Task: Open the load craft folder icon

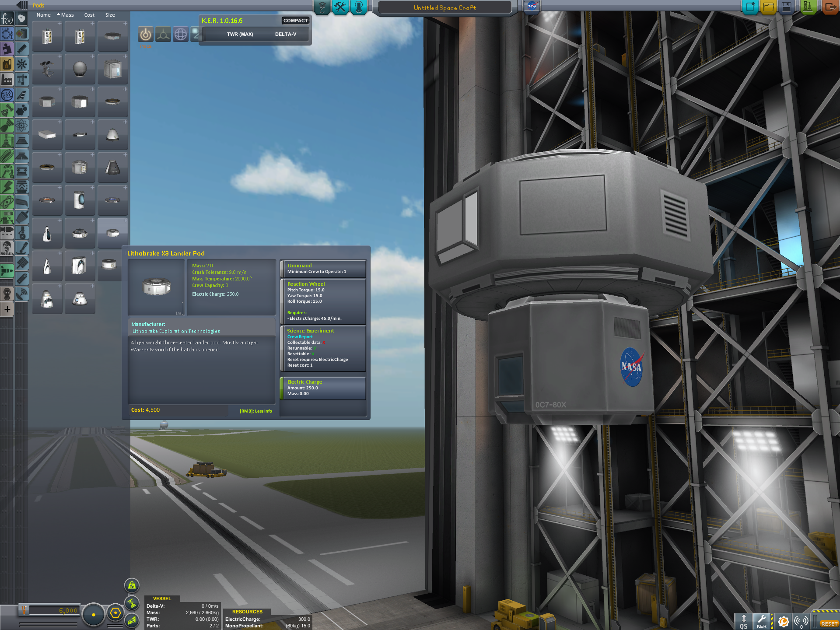Action: [769, 7]
